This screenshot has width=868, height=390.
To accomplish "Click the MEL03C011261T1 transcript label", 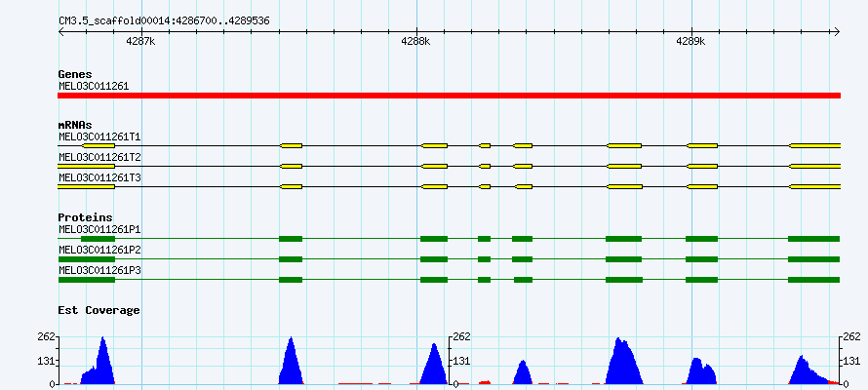I will click(99, 136).
